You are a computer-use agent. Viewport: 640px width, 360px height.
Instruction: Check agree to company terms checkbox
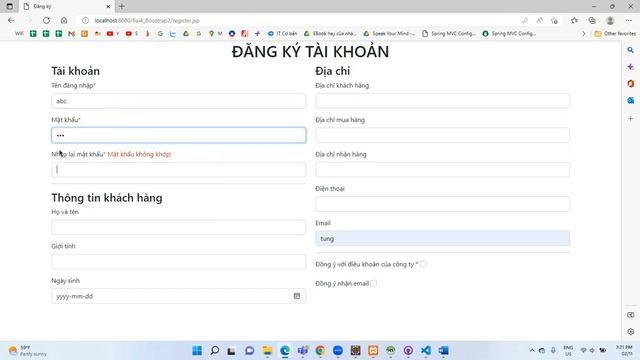[x=423, y=264]
